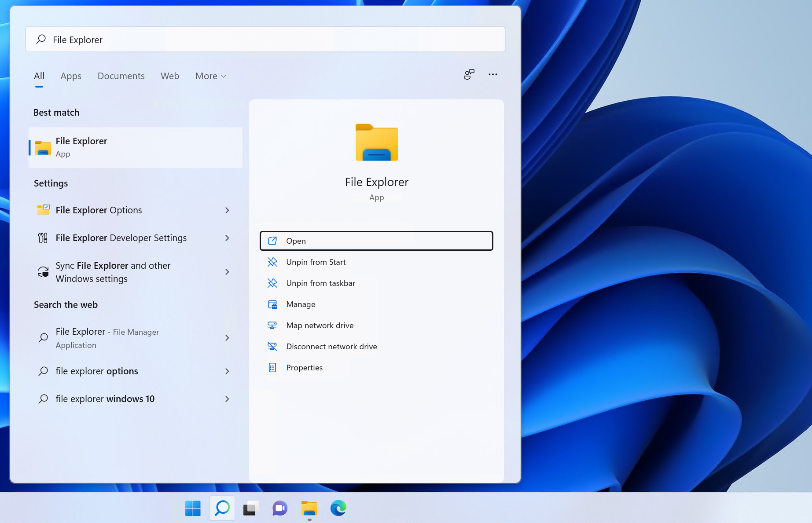This screenshot has height=523, width=812.
Task: Switch to the Documents tab
Action: [121, 76]
